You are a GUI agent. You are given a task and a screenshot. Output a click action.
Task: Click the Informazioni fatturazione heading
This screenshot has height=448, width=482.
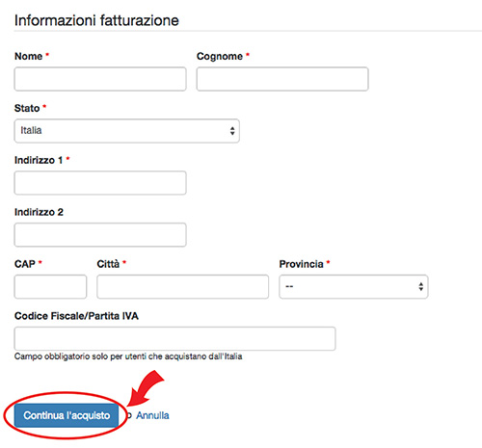[x=96, y=20]
